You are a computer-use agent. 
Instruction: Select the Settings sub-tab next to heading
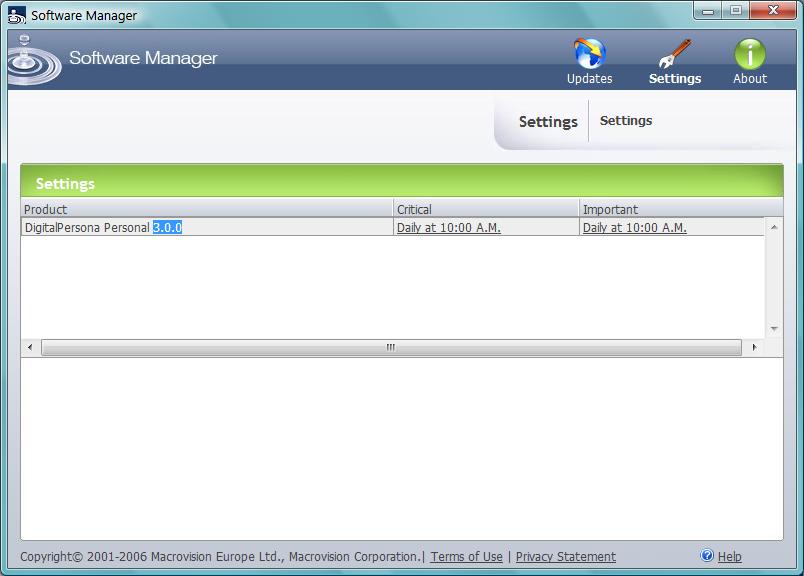click(x=626, y=121)
